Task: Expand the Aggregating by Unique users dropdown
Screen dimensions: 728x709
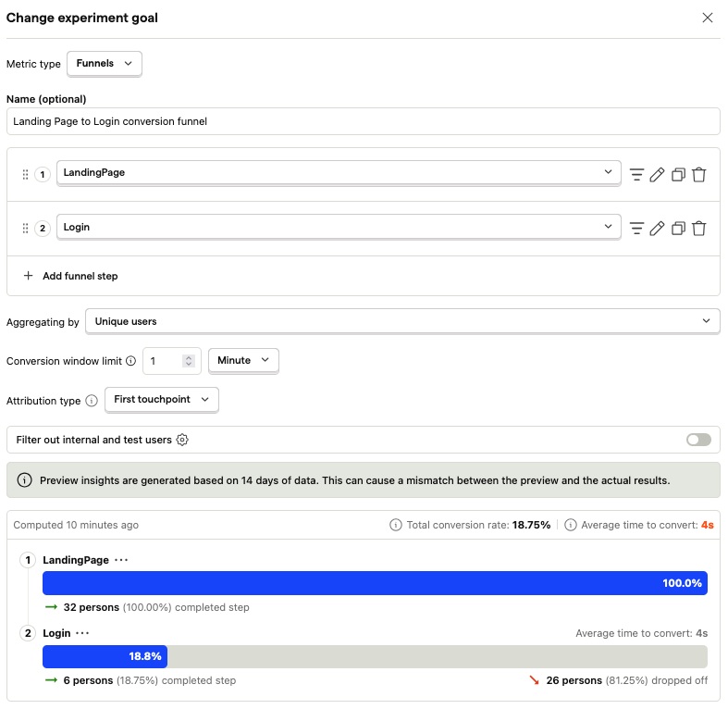Action: tap(401, 321)
